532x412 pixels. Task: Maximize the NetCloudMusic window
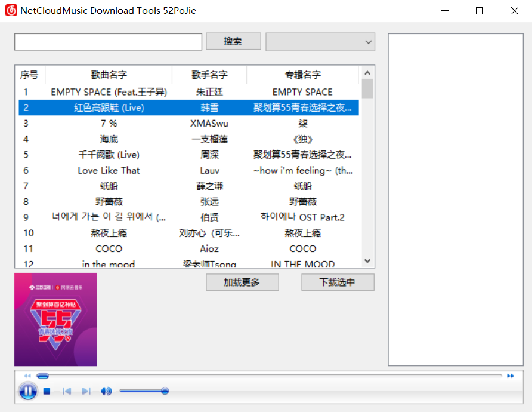(x=480, y=11)
